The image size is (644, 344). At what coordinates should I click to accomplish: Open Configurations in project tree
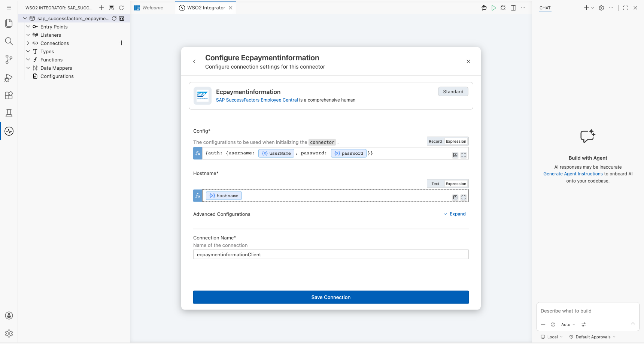pyautogui.click(x=57, y=76)
